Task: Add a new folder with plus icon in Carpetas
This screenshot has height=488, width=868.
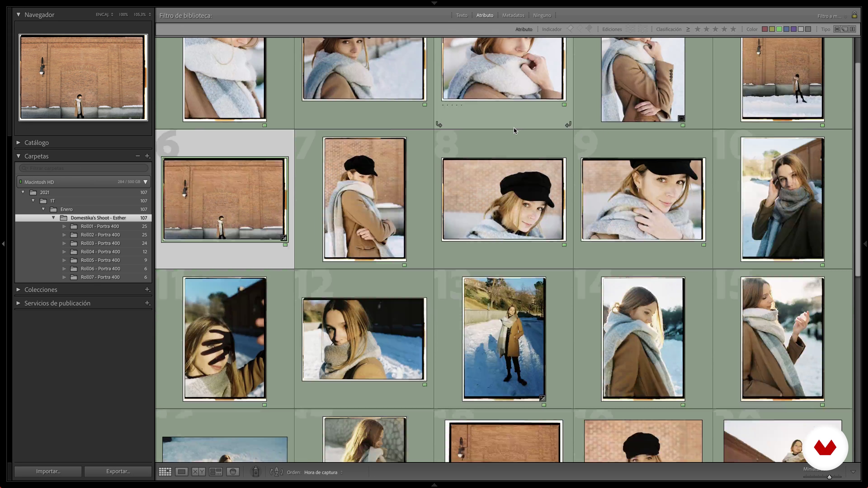Action: pos(147,156)
